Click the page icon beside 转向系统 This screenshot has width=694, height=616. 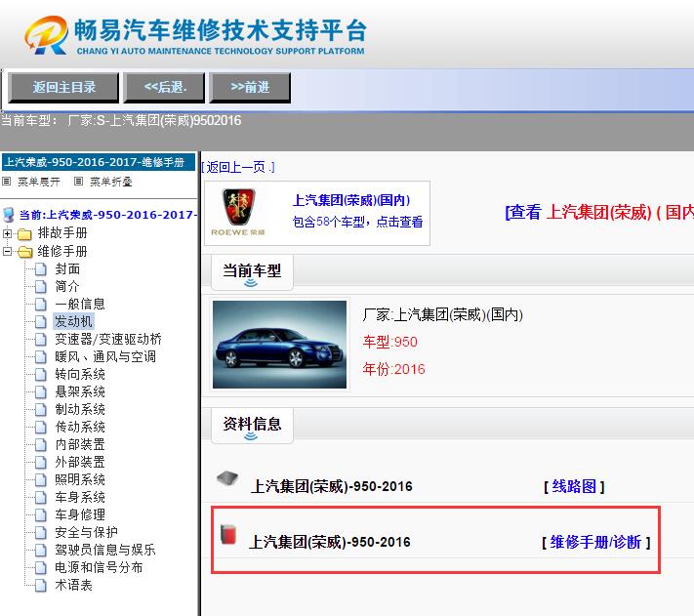(x=41, y=374)
